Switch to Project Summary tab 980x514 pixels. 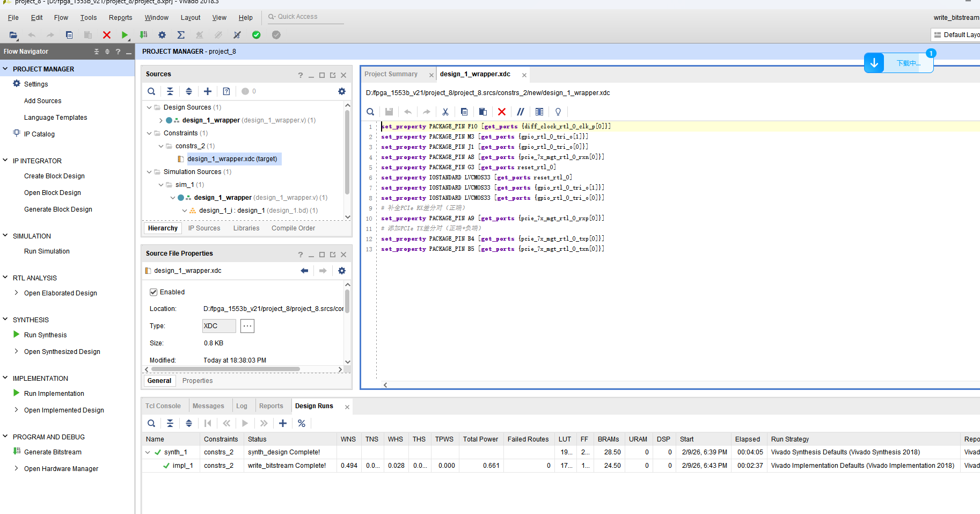[391, 74]
